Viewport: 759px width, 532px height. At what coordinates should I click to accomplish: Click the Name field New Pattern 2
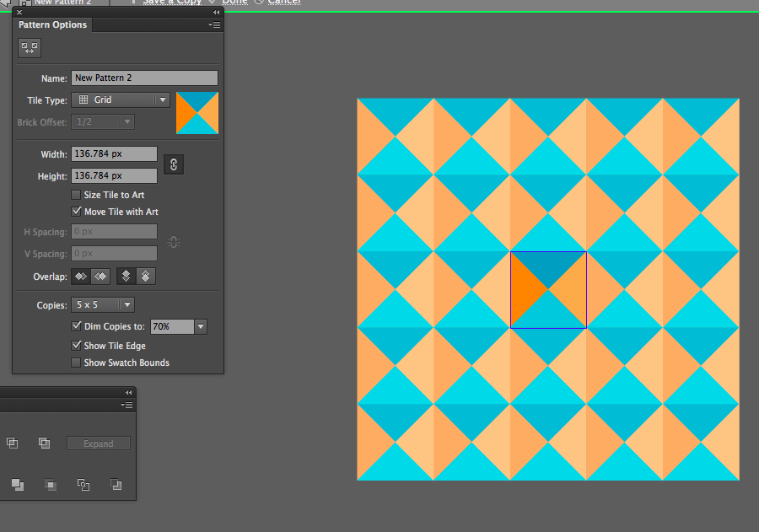tap(144, 78)
